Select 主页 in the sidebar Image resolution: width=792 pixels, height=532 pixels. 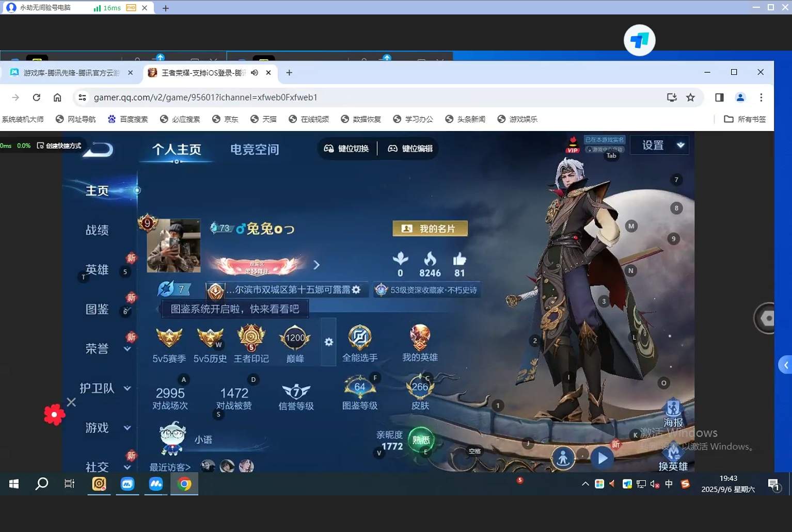pyautogui.click(x=97, y=191)
